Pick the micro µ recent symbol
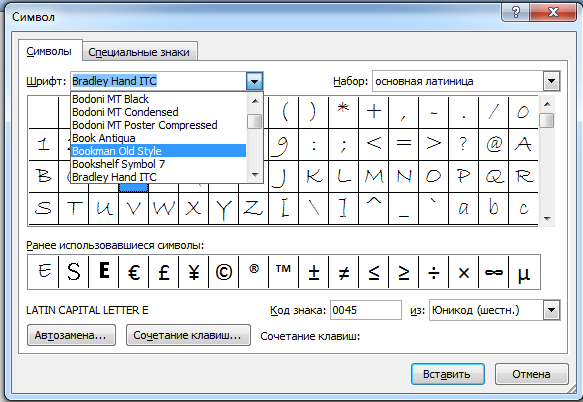Viewport: 583px width, 402px height. click(x=524, y=272)
